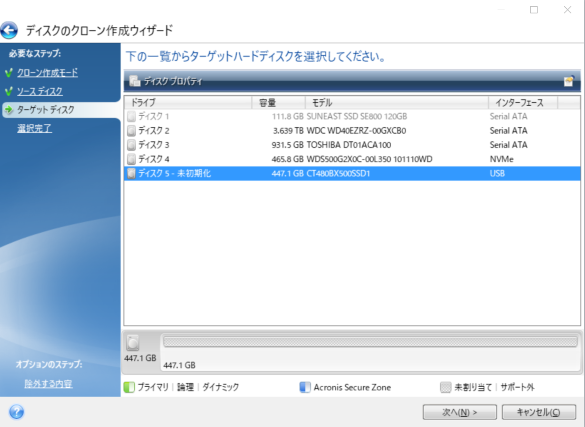Click the green プライマリ legend swatch
585x427 pixels.
[x=129, y=387]
